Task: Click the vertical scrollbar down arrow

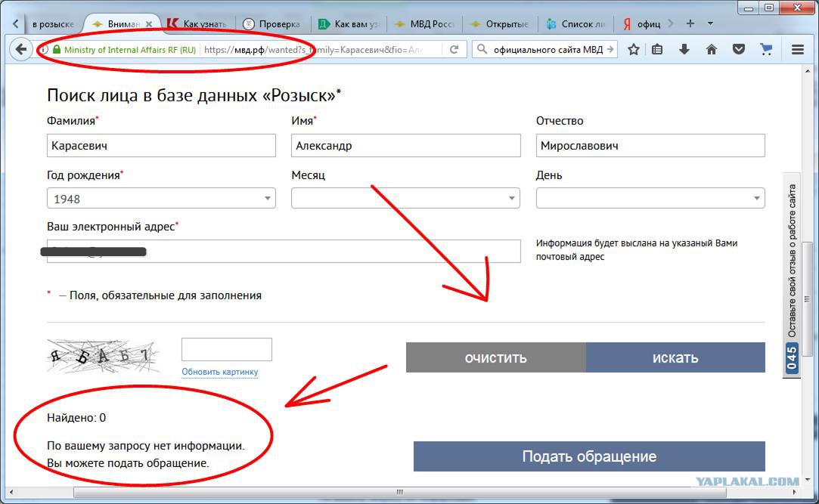Action: pos(808,479)
